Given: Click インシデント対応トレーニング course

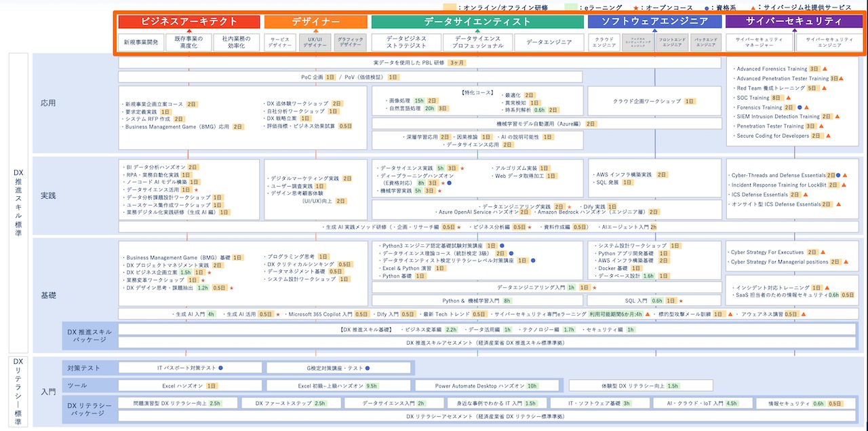Looking at the screenshot, I should coord(771,288).
